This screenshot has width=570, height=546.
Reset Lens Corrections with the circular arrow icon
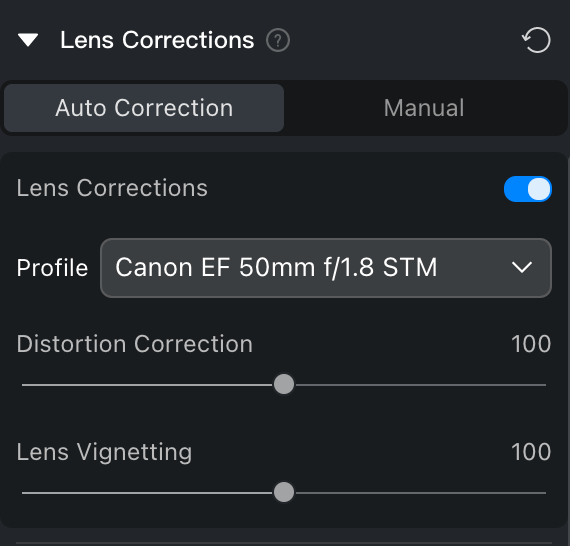tap(536, 40)
